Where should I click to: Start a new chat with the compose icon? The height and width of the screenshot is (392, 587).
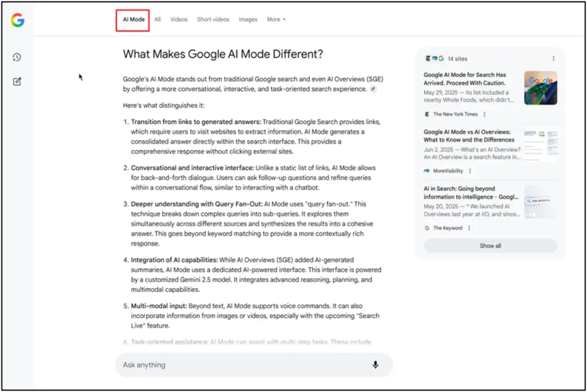pyautogui.click(x=17, y=81)
